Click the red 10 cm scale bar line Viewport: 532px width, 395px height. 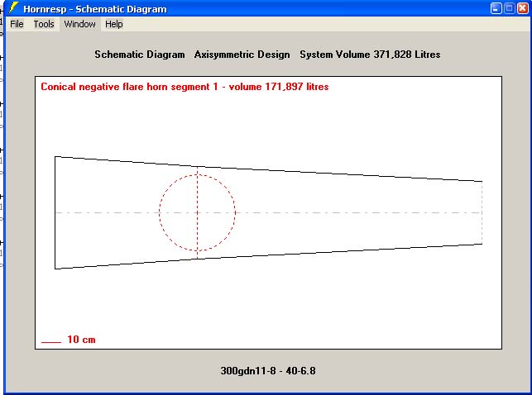(51, 342)
